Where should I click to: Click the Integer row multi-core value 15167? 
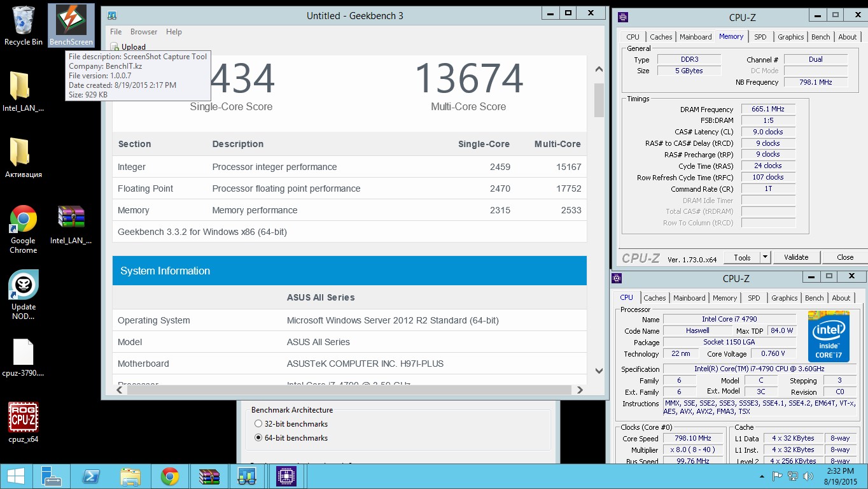[x=568, y=167]
